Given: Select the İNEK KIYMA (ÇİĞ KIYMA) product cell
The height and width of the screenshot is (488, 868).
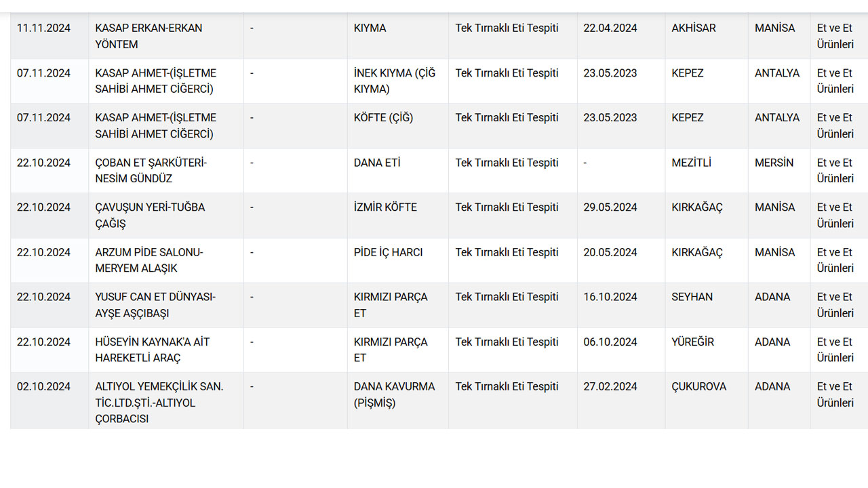Looking at the screenshot, I should (x=398, y=81).
